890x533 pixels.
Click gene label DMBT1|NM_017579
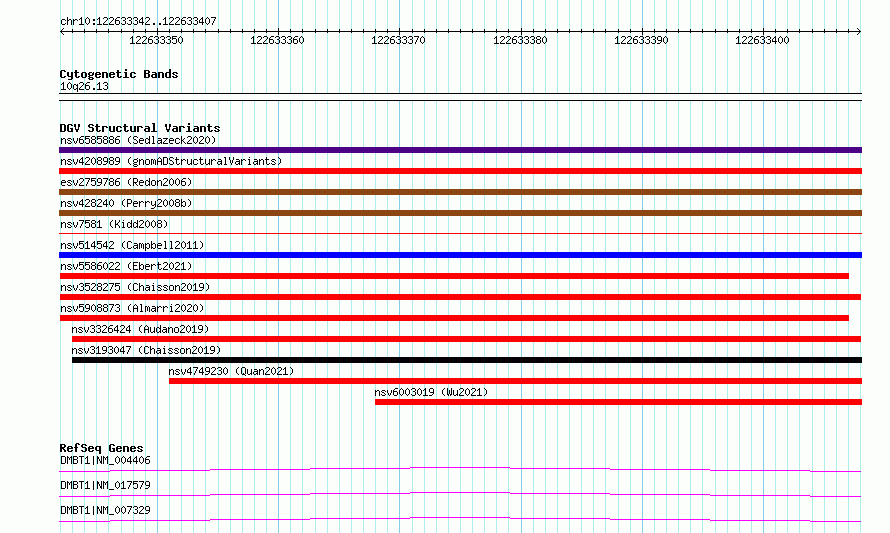coord(105,485)
